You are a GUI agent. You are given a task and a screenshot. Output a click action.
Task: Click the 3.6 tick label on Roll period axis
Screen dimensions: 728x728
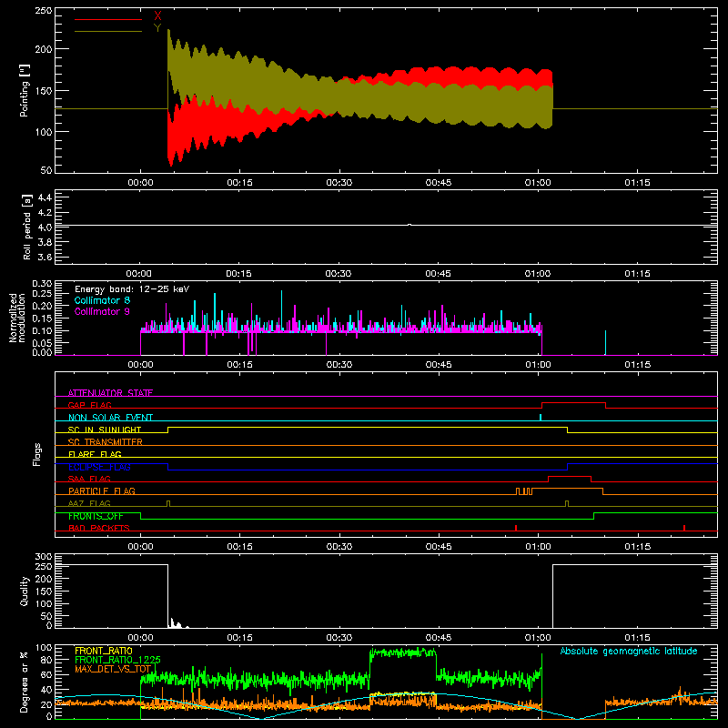pyautogui.click(x=45, y=258)
